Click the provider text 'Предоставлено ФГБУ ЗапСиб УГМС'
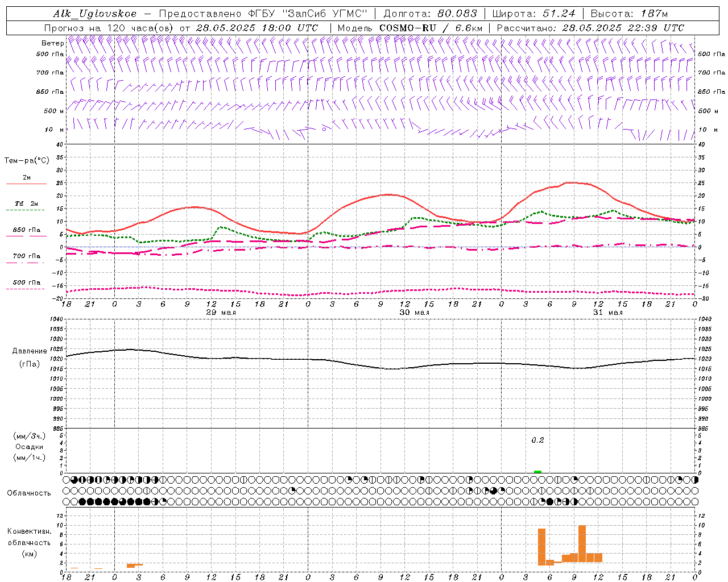 click(263, 14)
